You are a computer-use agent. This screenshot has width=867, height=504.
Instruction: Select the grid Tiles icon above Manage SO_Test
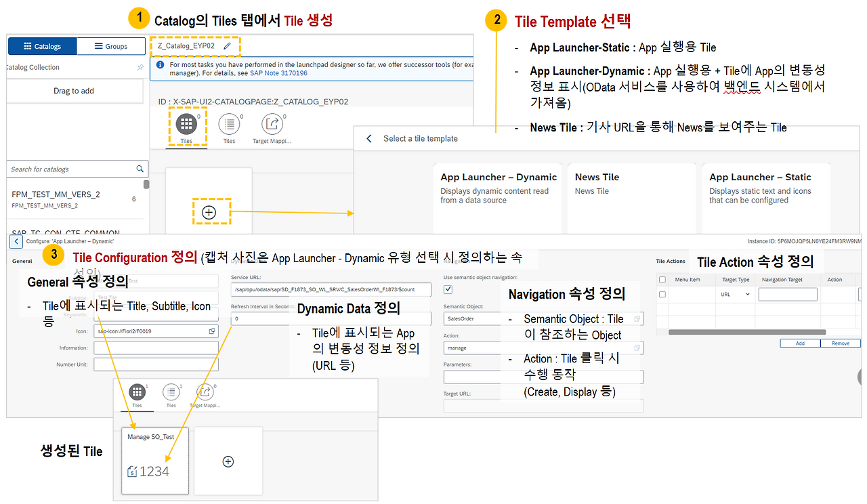click(138, 393)
